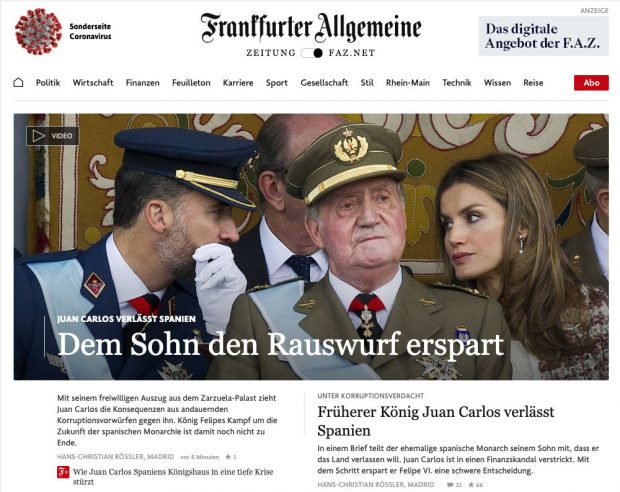Click the red Abo button
This screenshot has width=620, height=492.
591,83
